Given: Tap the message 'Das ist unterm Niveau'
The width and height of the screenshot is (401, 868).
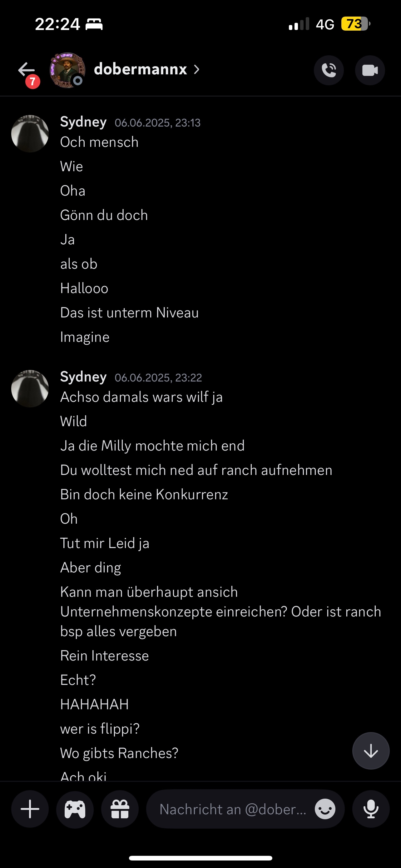Looking at the screenshot, I should click(129, 313).
